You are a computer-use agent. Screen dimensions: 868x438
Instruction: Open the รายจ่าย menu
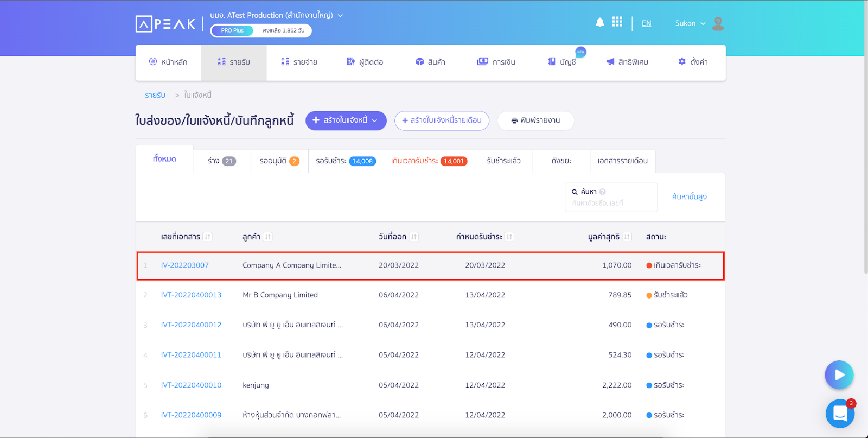click(x=299, y=62)
